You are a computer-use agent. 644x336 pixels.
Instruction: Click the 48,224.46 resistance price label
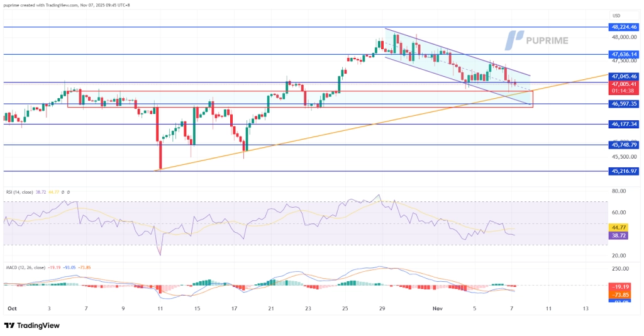624,27
